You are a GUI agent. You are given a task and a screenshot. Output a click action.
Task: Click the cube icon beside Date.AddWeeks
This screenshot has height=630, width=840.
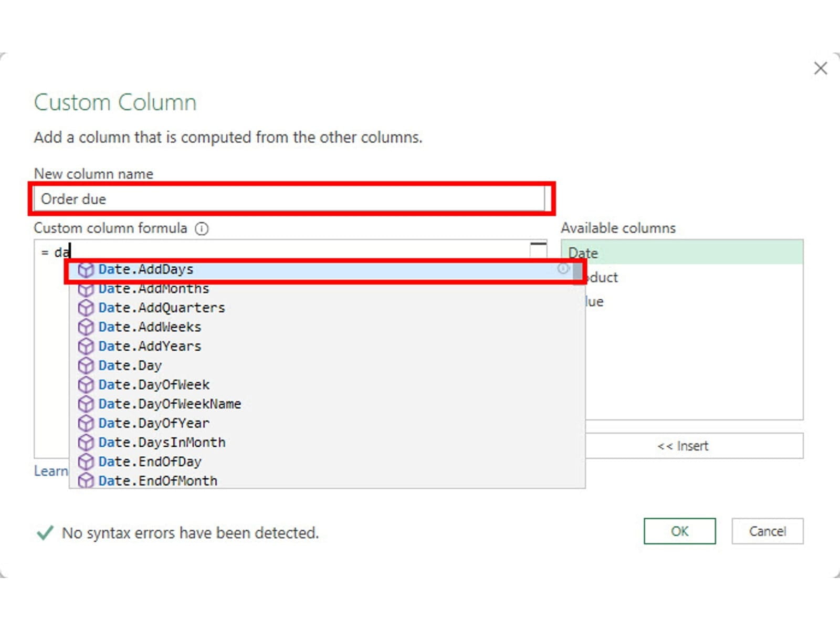pyautogui.click(x=86, y=327)
